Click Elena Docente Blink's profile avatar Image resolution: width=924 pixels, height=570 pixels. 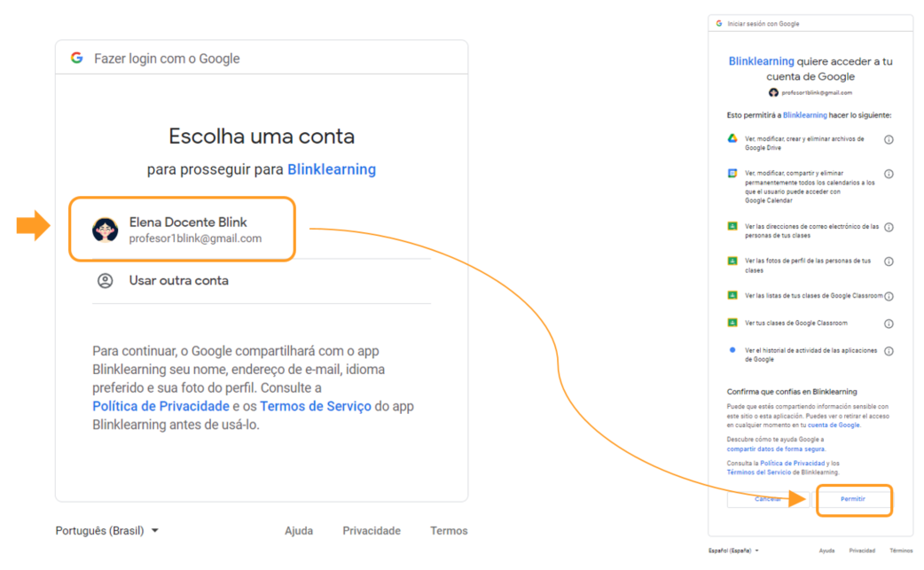coord(105,230)
